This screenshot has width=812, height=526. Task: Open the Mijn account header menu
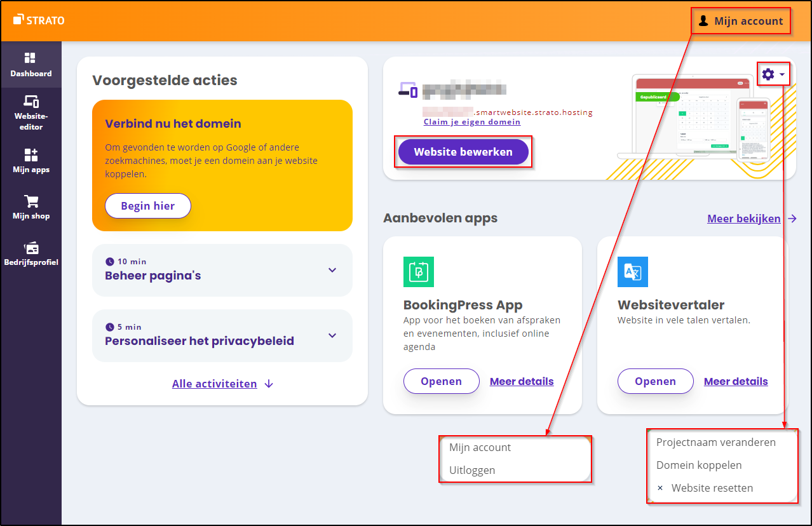click(741, 21)
